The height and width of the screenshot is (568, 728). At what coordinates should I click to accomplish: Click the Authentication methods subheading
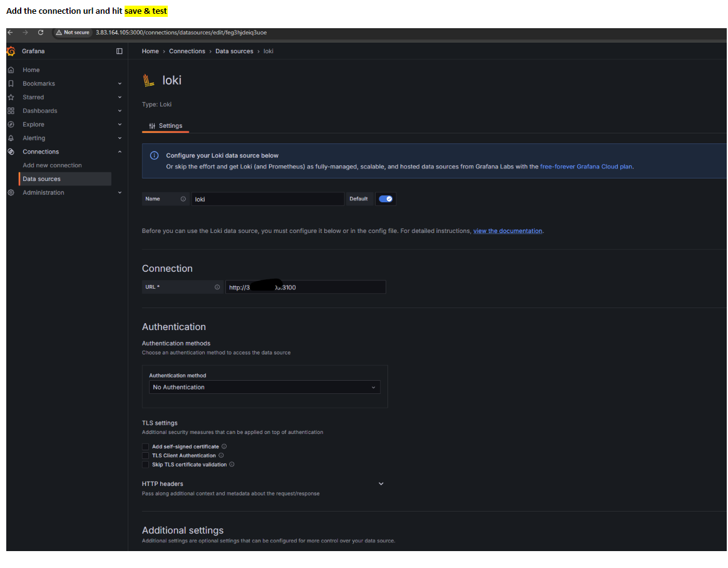pyautogui.click(x=176, y=343)
